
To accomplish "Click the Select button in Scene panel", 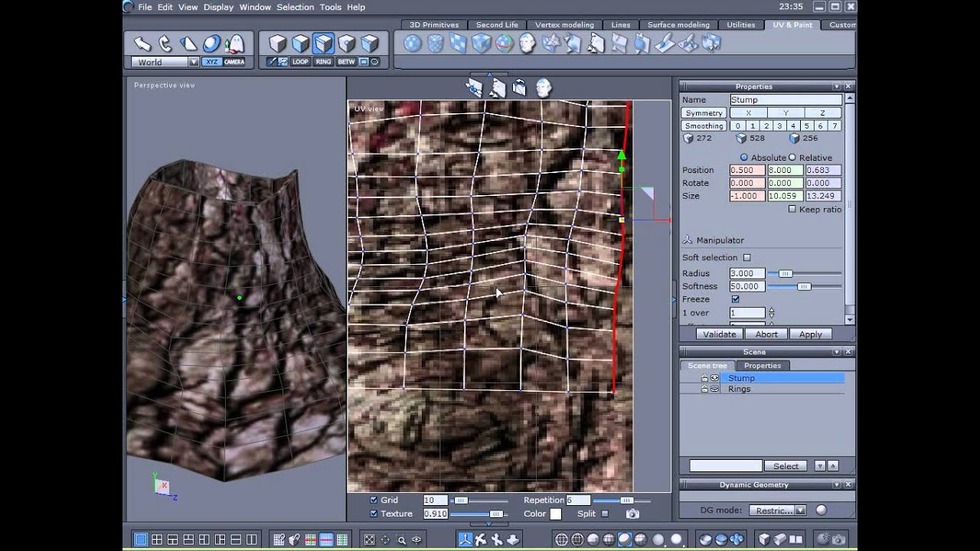I will point(786,466).
